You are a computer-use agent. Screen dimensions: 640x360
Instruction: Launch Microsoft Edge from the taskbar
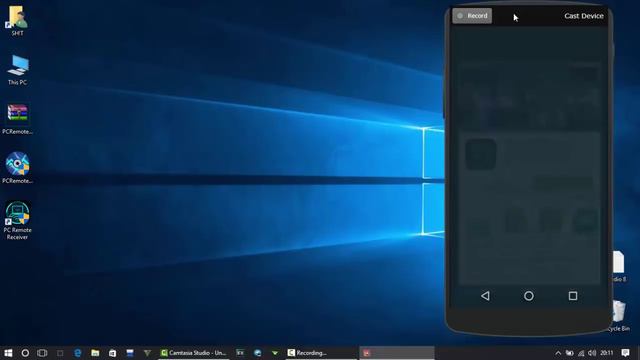coord(78,353)
